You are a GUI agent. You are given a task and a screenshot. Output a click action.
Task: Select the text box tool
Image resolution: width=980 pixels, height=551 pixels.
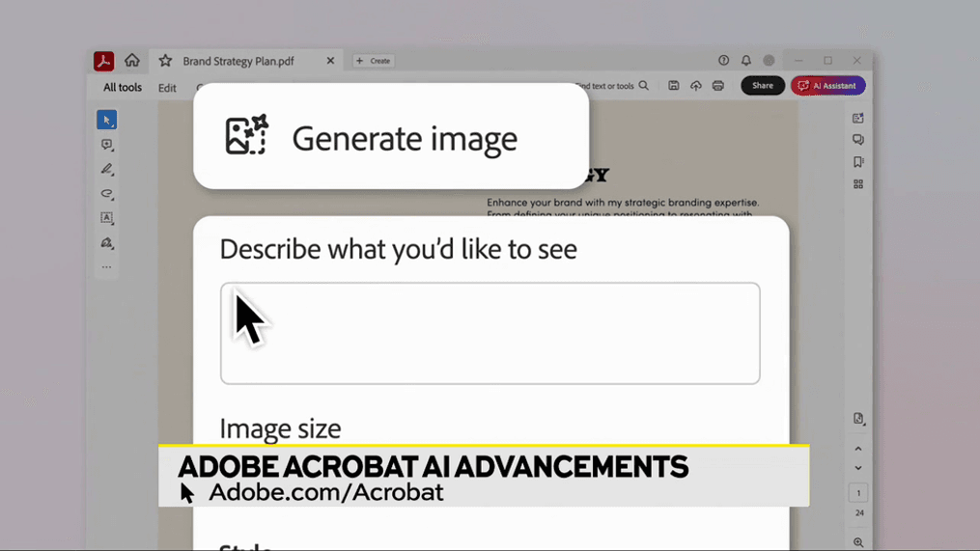click(107, 218)
